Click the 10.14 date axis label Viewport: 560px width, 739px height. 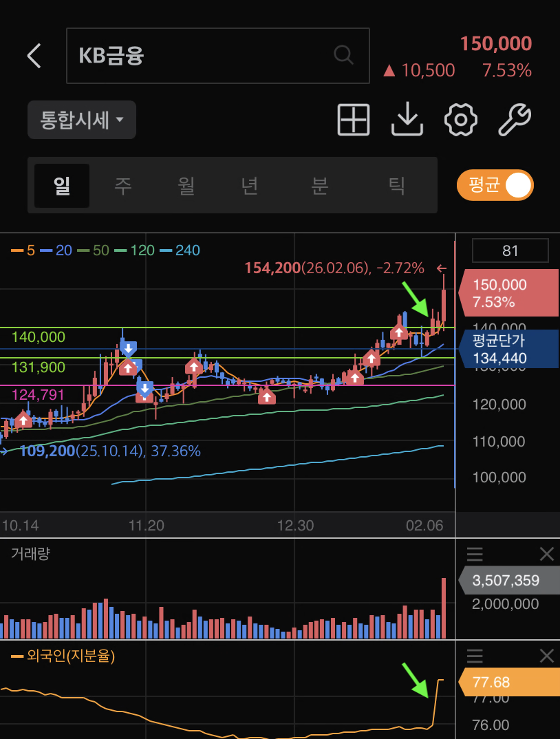(20, 526)
